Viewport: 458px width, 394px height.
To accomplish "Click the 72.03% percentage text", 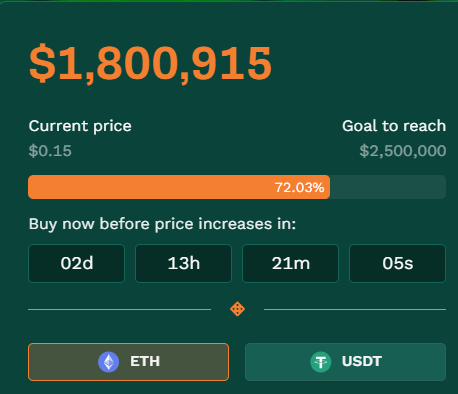I will 299,187.
